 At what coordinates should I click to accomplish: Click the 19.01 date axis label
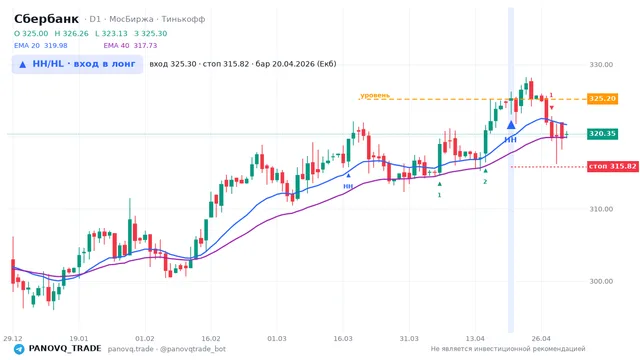click(79, 339)
